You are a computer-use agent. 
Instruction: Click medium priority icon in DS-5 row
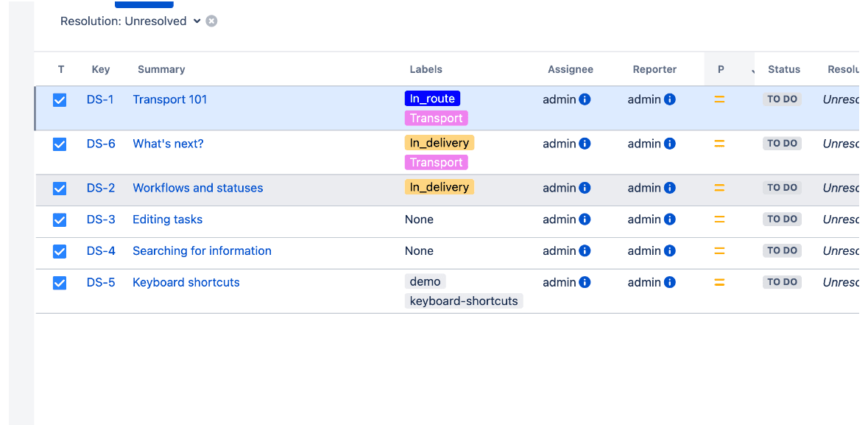click(719, 282)
